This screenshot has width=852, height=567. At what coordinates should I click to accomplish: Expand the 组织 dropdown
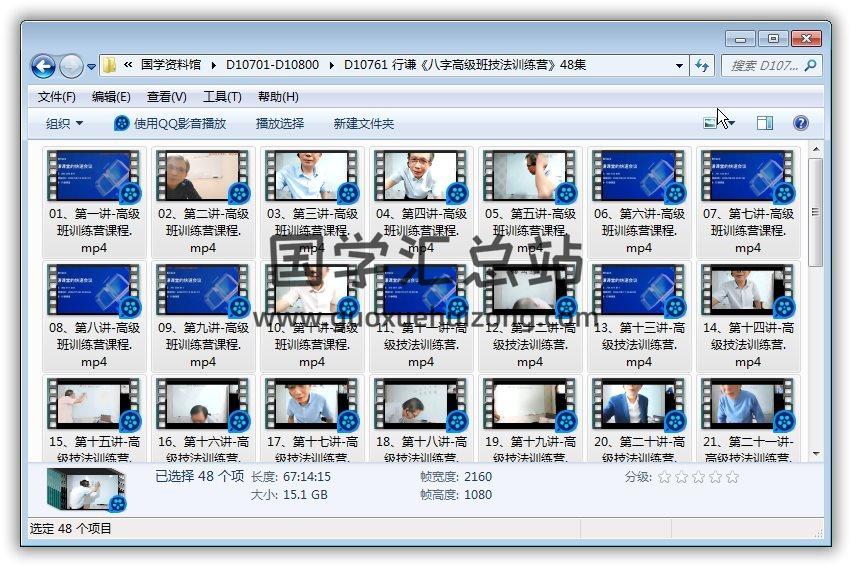pos(64,123)
